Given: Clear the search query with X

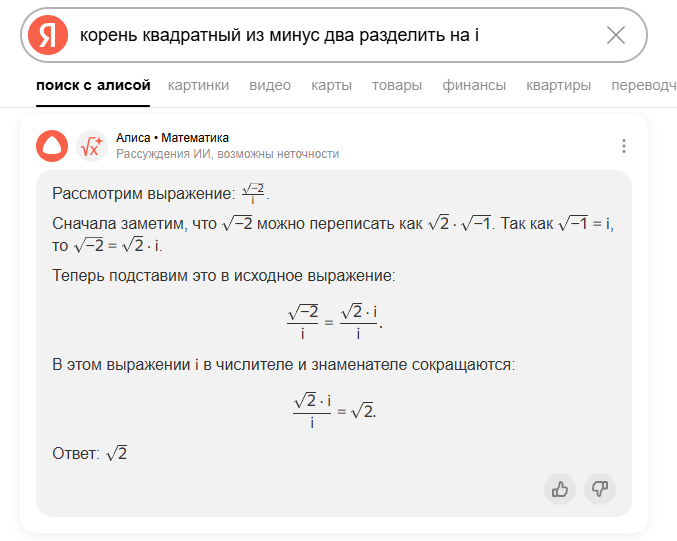Looking at the screenshot, I should coord(616,36).
